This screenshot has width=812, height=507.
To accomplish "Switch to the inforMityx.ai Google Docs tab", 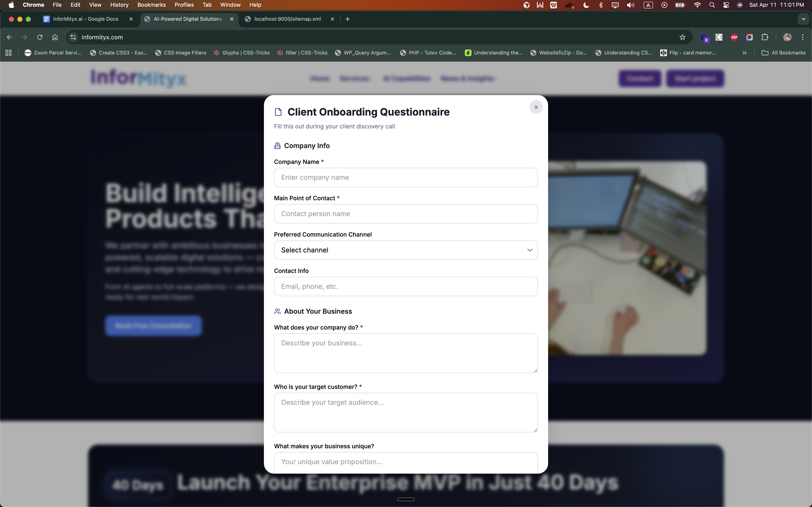I will [x=86, y=19].
